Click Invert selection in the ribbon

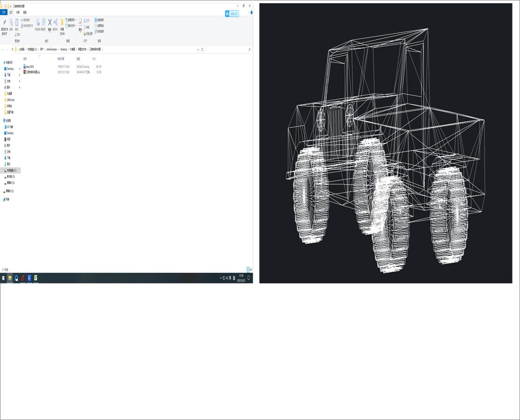[99, 31]
